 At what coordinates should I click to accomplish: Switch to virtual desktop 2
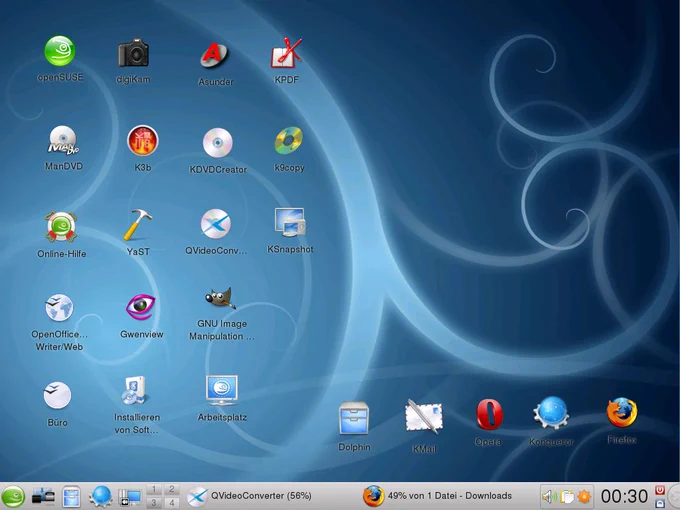coord(172,490)
